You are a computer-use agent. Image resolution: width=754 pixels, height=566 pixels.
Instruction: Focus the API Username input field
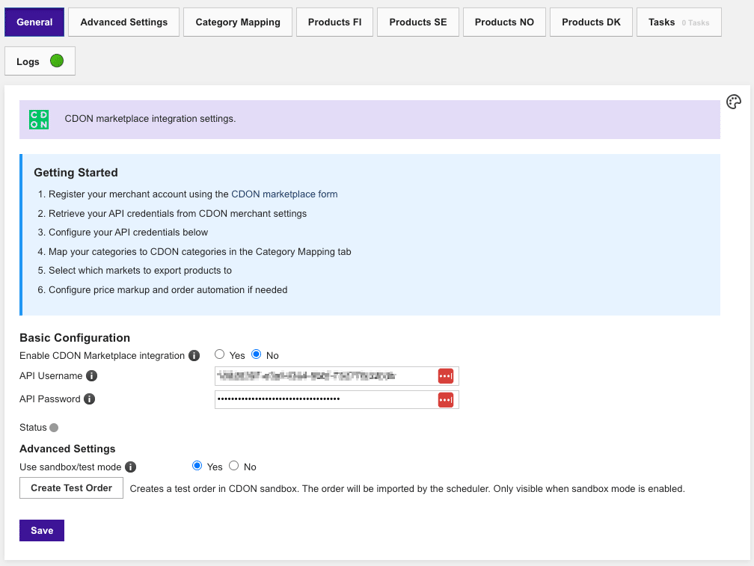(x=324, y=376)
